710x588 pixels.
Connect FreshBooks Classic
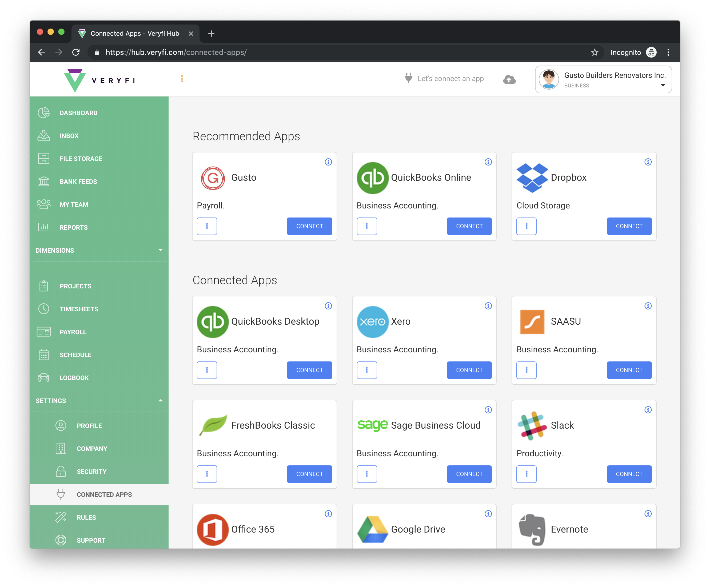point(309,474)
